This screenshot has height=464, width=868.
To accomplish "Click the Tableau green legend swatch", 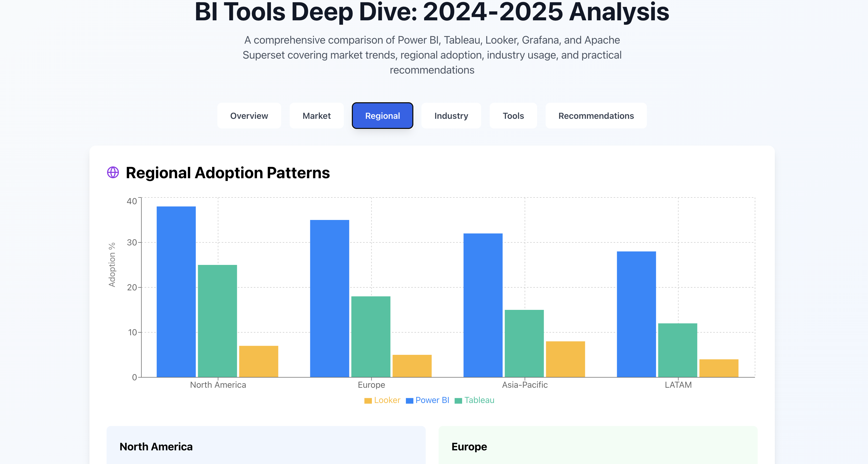I will 458,401.
